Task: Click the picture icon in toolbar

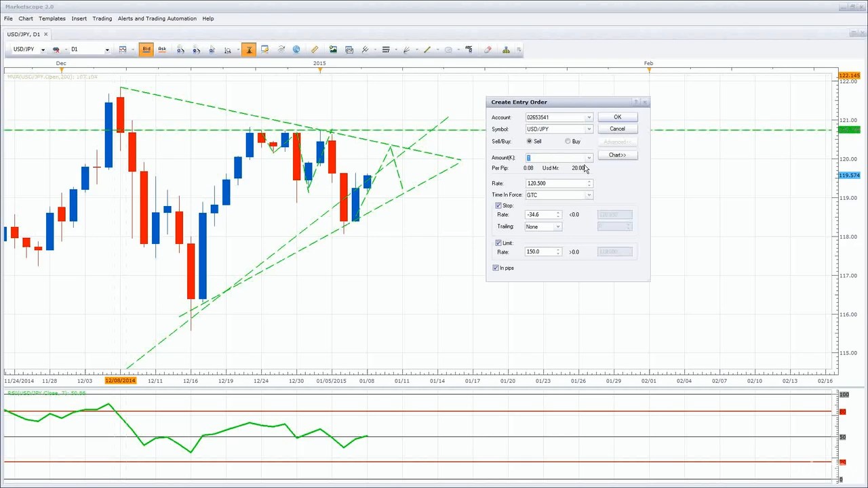Action: point(333,49)
